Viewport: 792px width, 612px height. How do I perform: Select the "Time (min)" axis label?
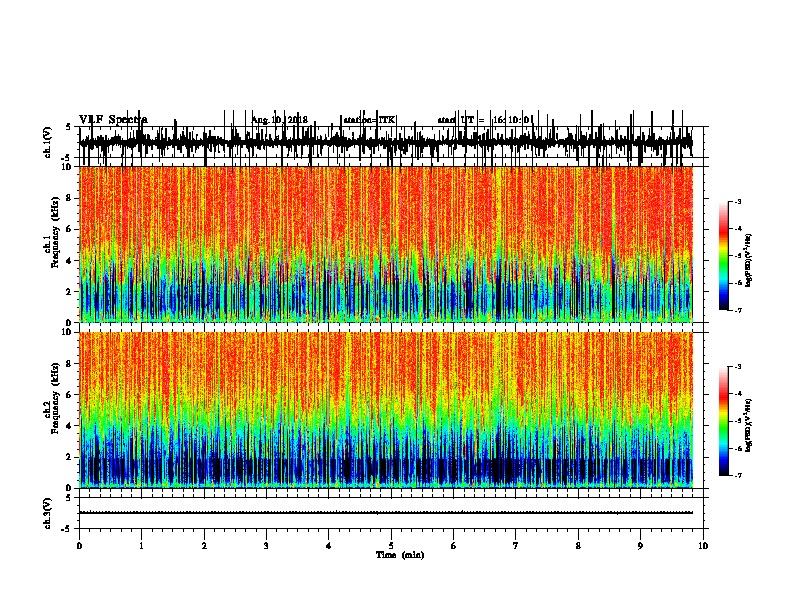(400, 555)
